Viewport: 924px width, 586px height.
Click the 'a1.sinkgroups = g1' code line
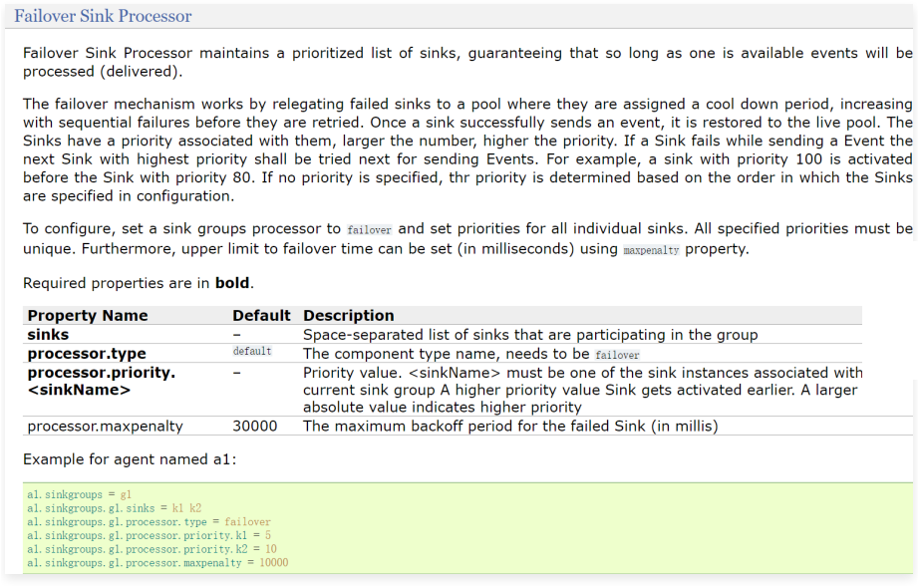(80, 494)
